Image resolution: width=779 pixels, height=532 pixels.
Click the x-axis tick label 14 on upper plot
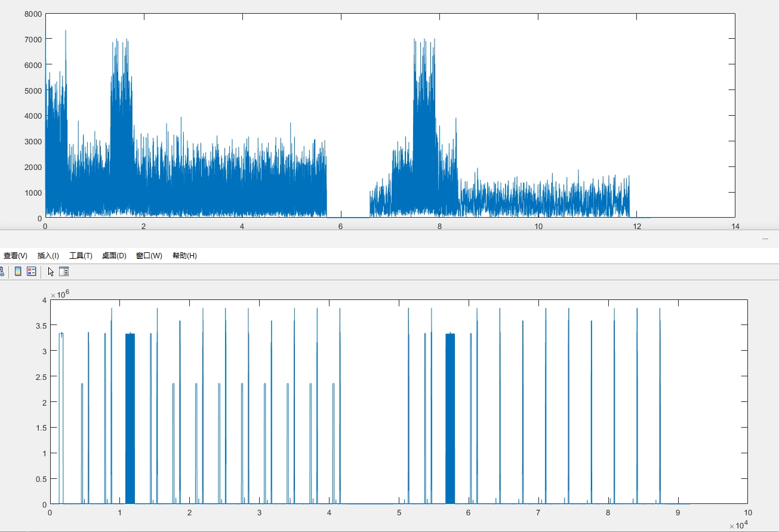pos(735,227)
